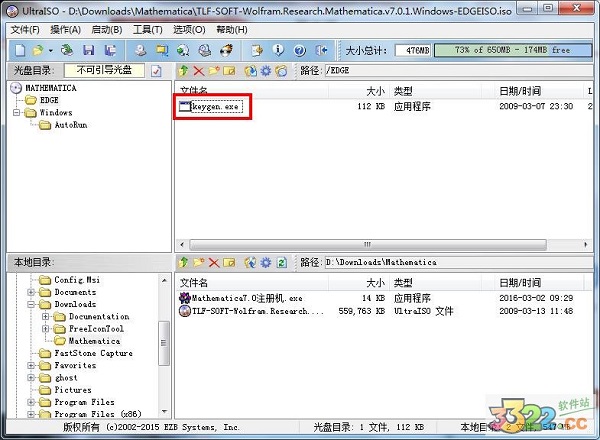The width and height of the screenshot is (600, 440).
Task: Open the 操作(A) menu
Action: (x=65, y=29)
